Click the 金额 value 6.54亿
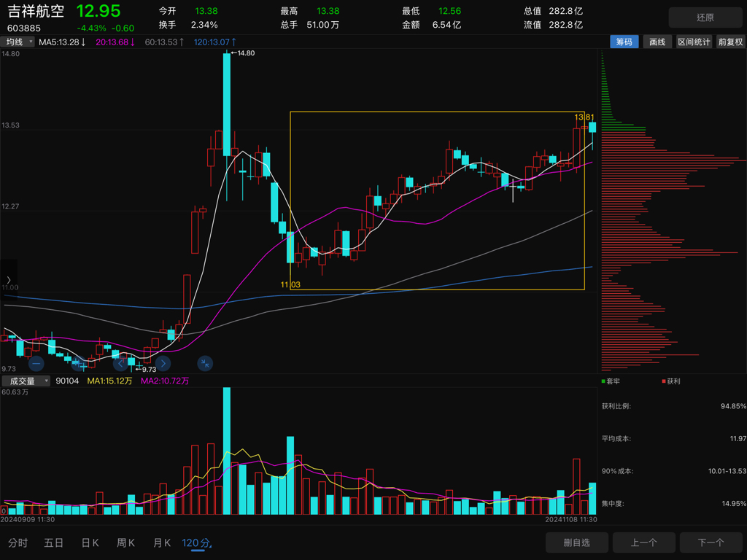Screen dimensions: 747x560 coord(446,25)
